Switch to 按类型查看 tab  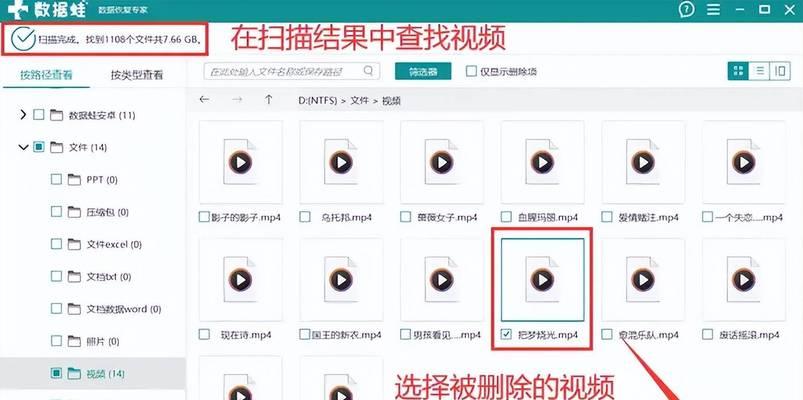pyautogui.click(x=137, y=75)
